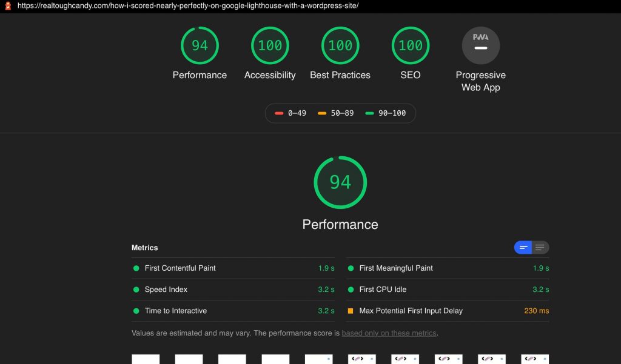Open the last filmstrip screenshot thumbnail
Screen dimensions: 621x364
pyautogui.click(x=535, y=359)
